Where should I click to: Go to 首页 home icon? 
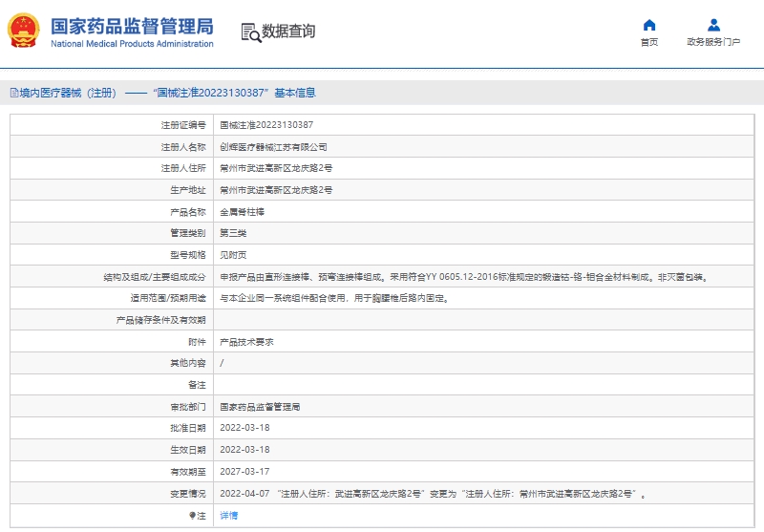pyautogui.click(x=649, y=25)
